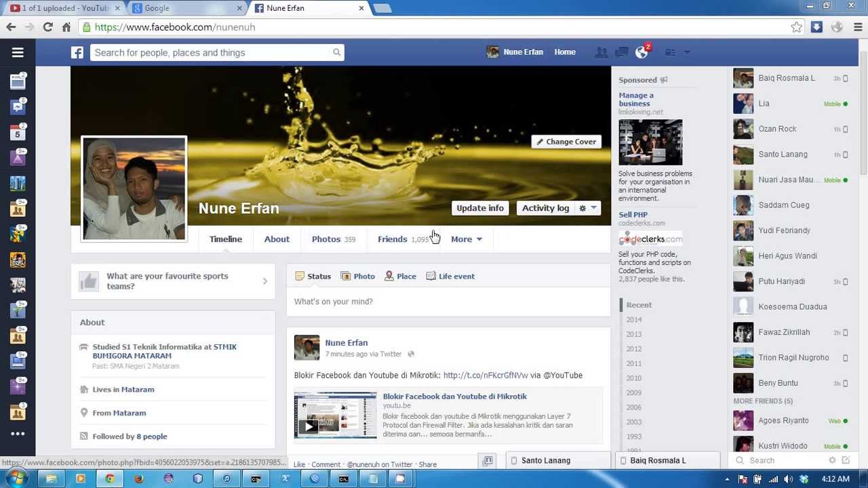Open chat settings gear icon
868x488 pixels.
(832, 460)
